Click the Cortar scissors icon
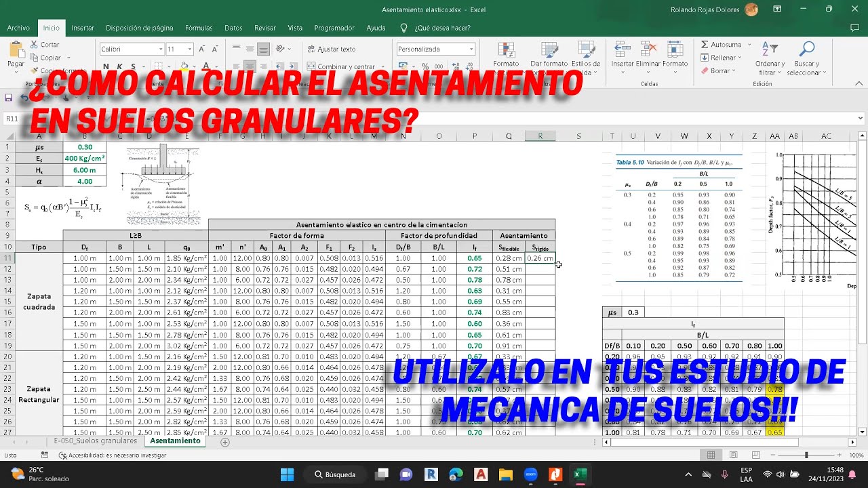This screenshot has height=488, width=868. (33, 44)
